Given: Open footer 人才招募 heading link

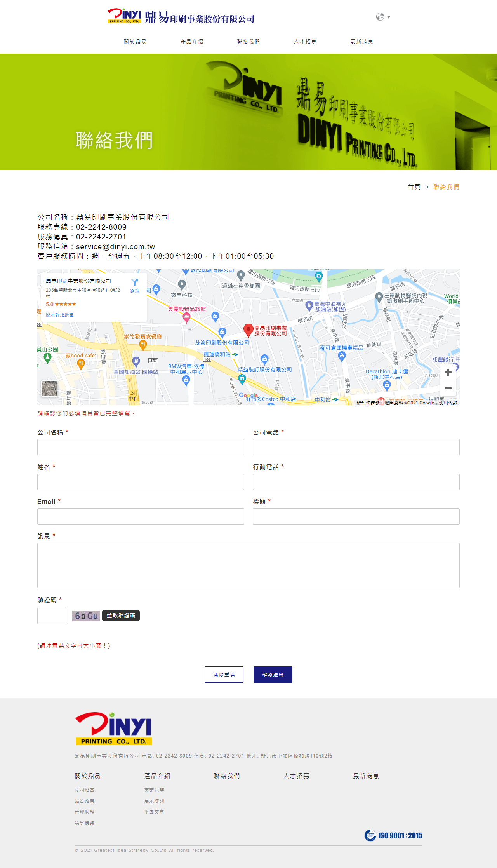Looking at the screenshot, I should point(296,776).
